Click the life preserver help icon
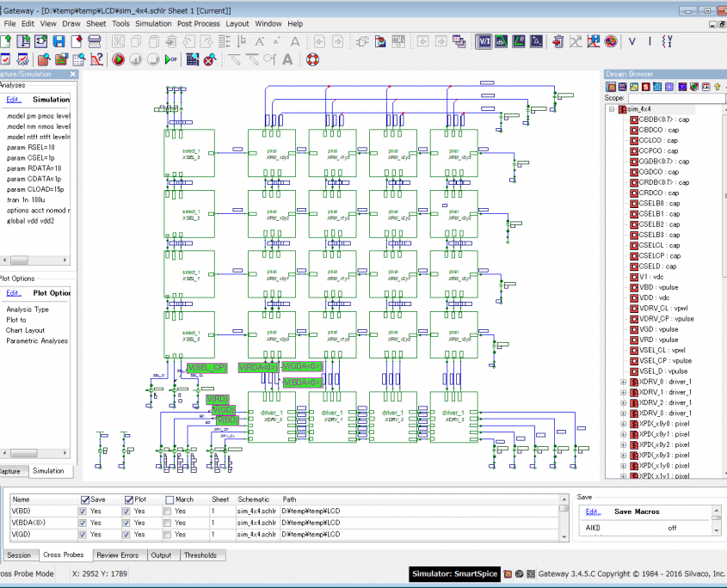This screenshot has width=727, height=588. (314, 58)
